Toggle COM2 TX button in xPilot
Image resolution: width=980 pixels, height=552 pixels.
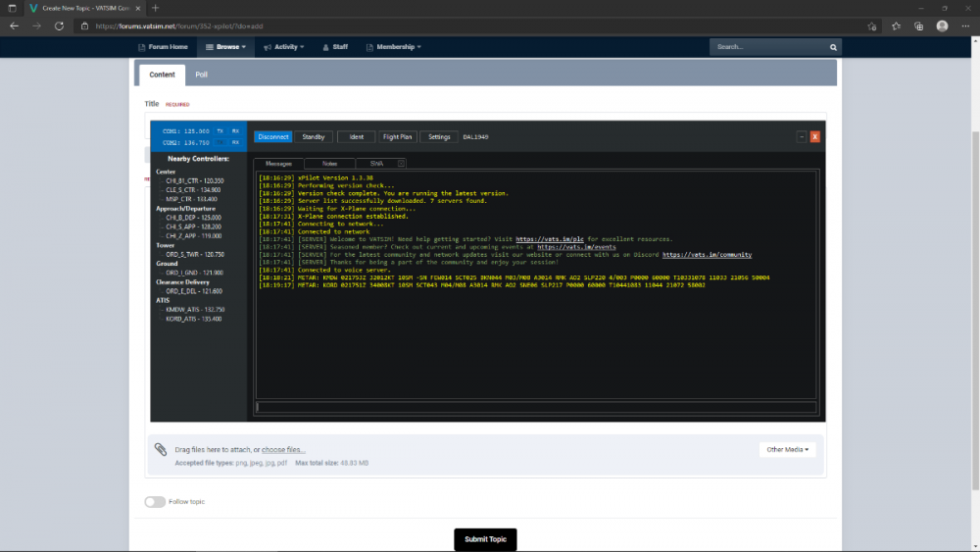[x=220, y=142]
